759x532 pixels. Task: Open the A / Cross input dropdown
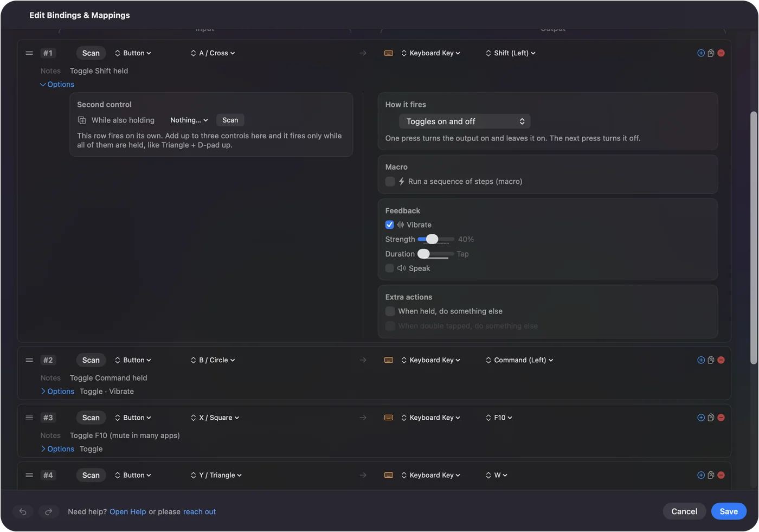click(x=213, y=53)
